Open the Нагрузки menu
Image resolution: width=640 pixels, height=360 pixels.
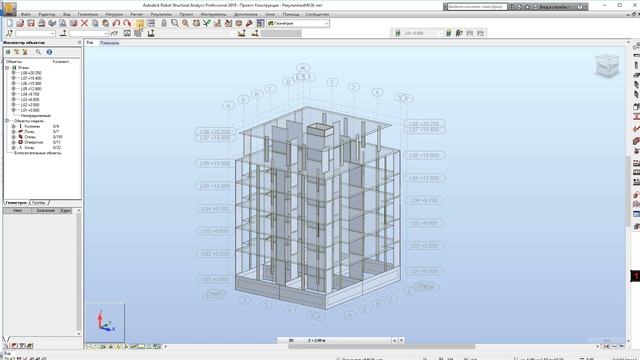pos(114,14)
